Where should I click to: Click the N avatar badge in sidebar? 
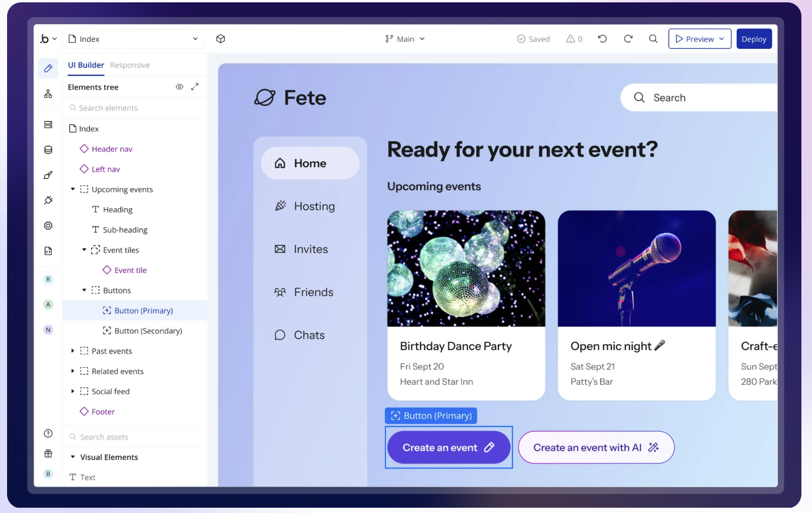tap(48, 330)
